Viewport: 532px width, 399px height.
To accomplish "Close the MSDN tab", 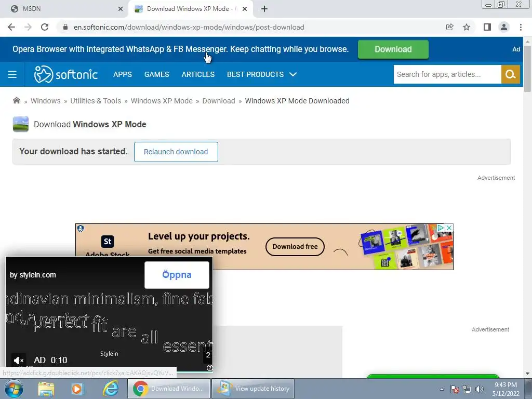I will 121,9.
